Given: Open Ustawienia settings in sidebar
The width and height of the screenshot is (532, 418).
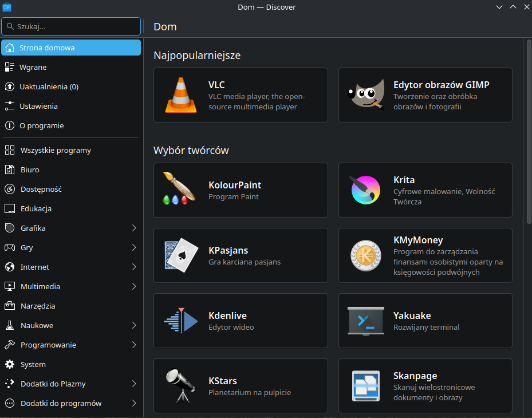Looking at the screenshot, I should [x=38, y=106].
